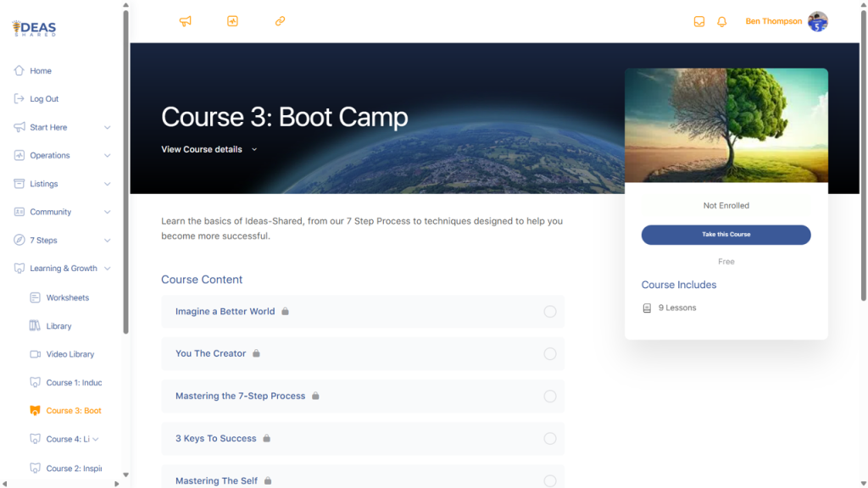868x488 pixels.
Task: Click the Course 4 sidebar icon
Action: pos(35,439)
